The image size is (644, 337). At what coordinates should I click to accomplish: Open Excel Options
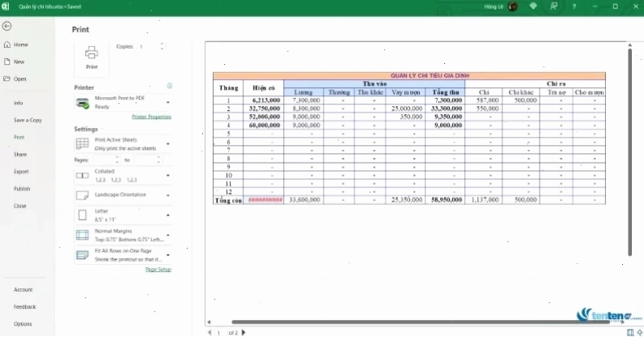click(23, 324)
